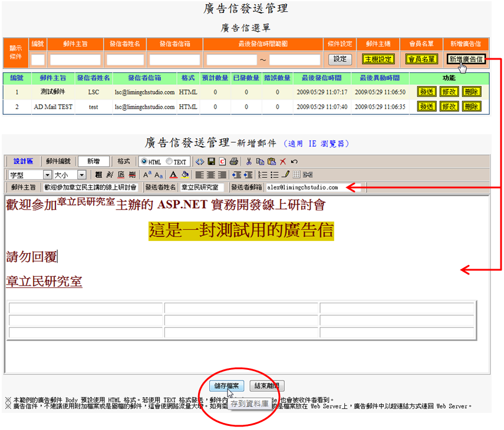
Task: Click the 主機設定 button
Action: coord(378,59)
